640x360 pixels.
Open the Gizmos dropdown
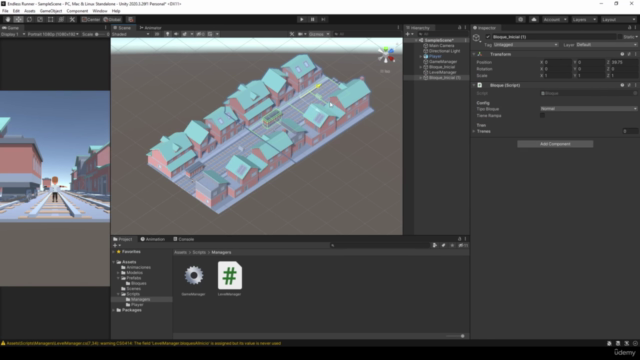coord(319,34)
